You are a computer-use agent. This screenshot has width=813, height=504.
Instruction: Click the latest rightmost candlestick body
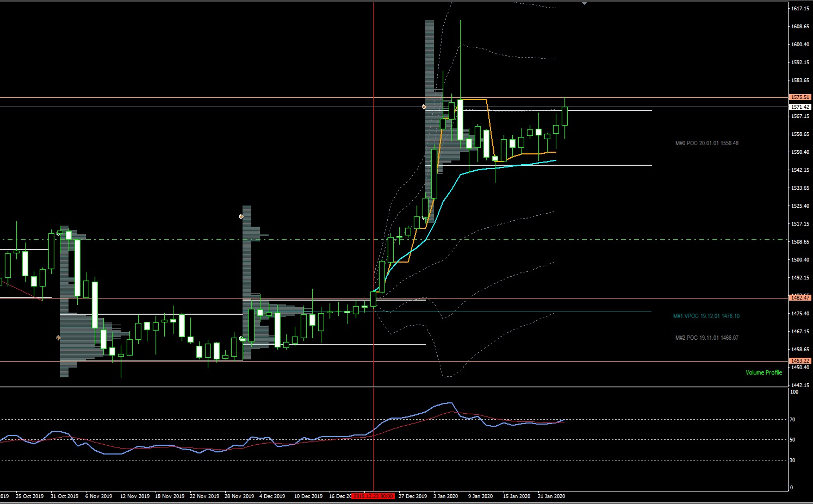coord(564,116)
